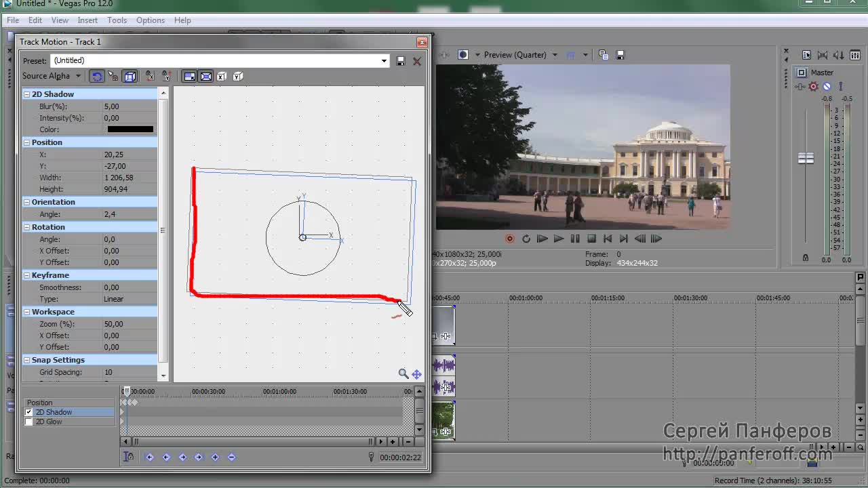Collapse the Rotation section
This screenshot has height=488, width=868.
pyautogui.click(x=26, y=227)
